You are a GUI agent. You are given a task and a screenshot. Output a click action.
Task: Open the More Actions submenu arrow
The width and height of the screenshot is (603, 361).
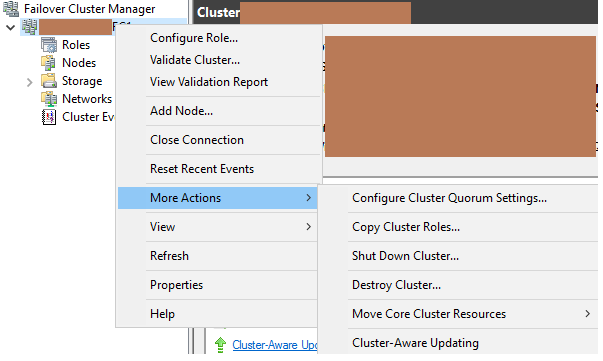[308, 198]
